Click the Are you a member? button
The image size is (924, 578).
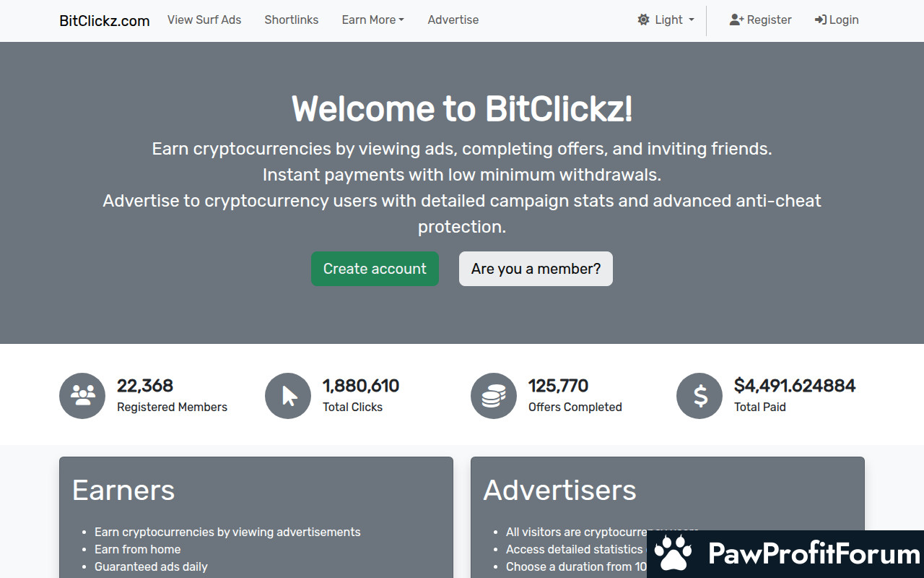point(536,269)
